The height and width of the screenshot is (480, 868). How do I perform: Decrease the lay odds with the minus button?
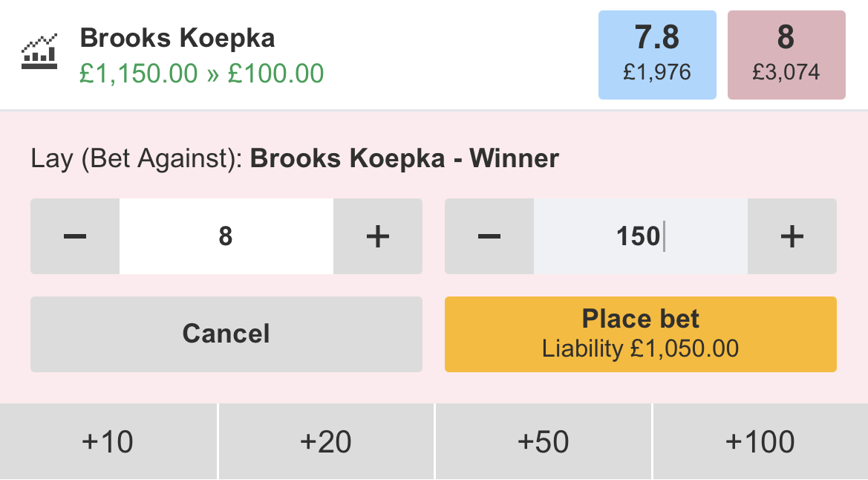click(75, 236)
